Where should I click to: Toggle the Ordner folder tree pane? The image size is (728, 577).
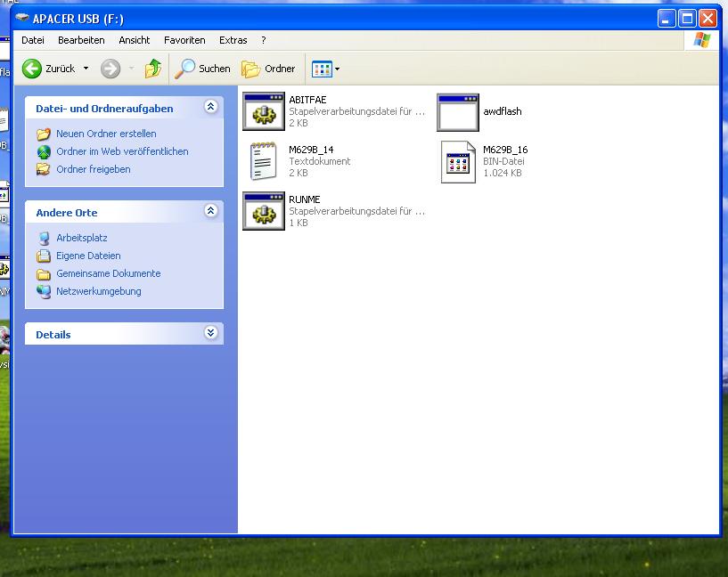pos(268,69)
